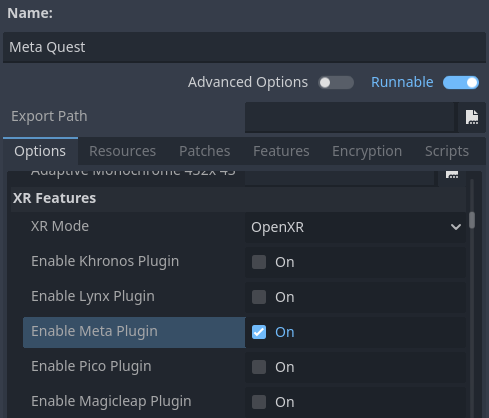Enable the Lynx Plugin checkbox
Viewport: 489px width, 418px height.
tap(259, 297)
